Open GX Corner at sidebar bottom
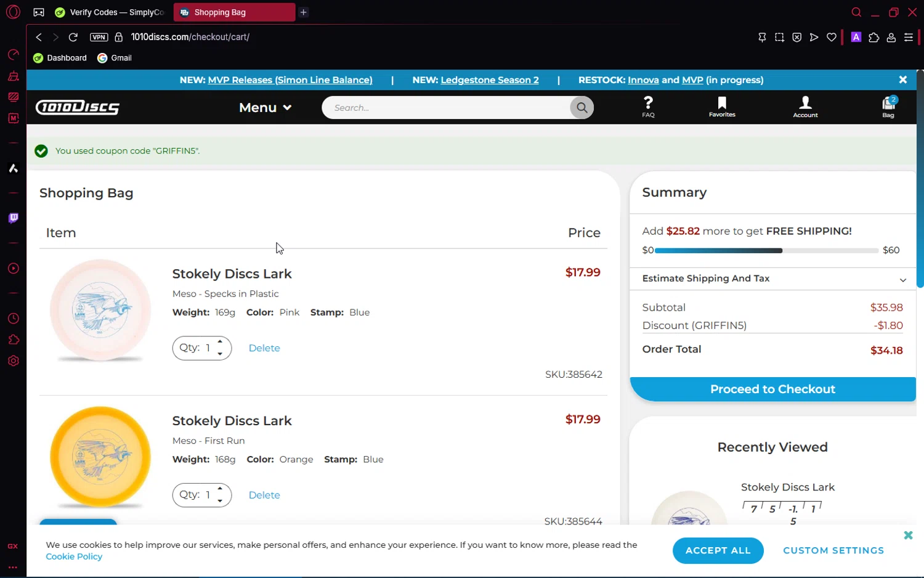 point(13,547)
